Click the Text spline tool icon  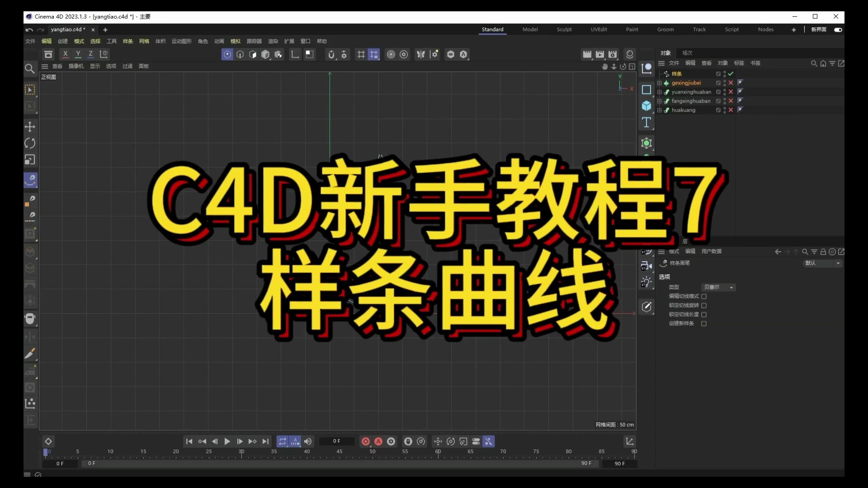point(646,122)
